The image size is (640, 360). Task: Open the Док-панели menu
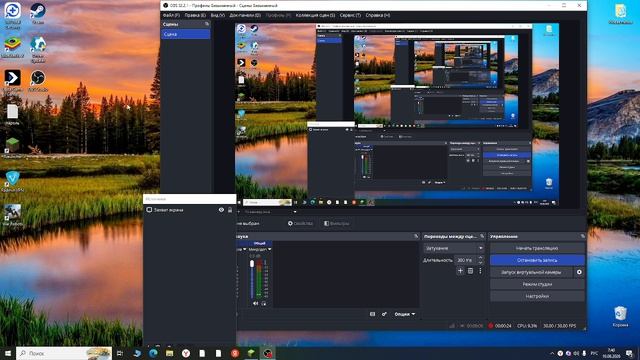point(245,15)
